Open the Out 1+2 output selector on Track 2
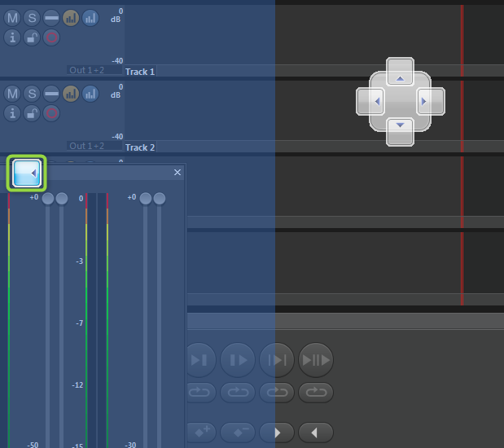 coord(87,147)
